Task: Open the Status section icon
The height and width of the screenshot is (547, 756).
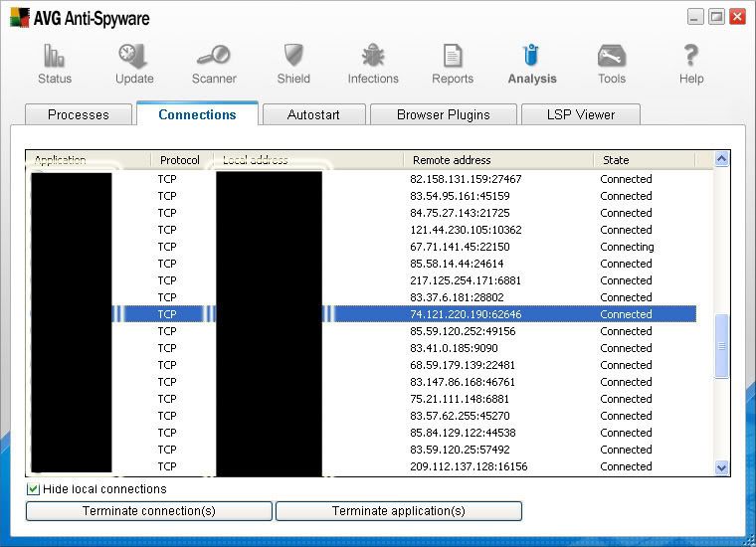Action: [x=54, y=55]
